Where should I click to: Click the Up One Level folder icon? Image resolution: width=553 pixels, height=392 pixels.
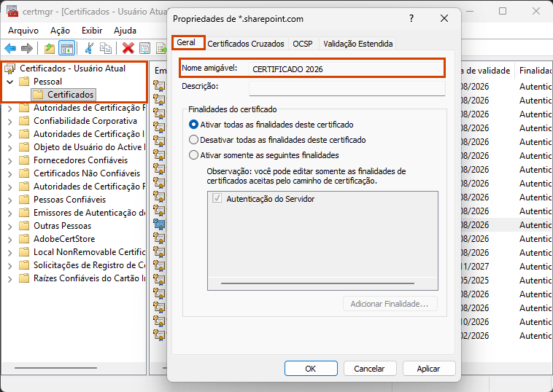point(50,48)
